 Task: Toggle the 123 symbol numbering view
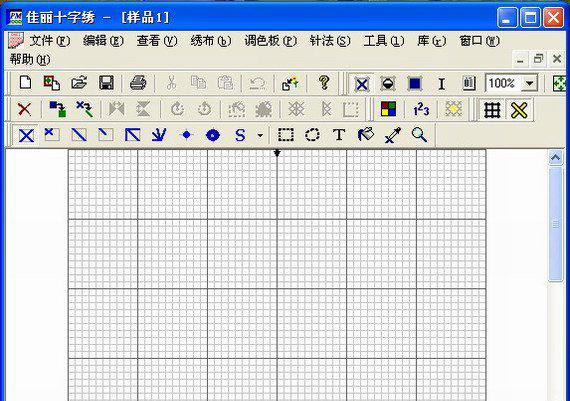click(421, 109)
